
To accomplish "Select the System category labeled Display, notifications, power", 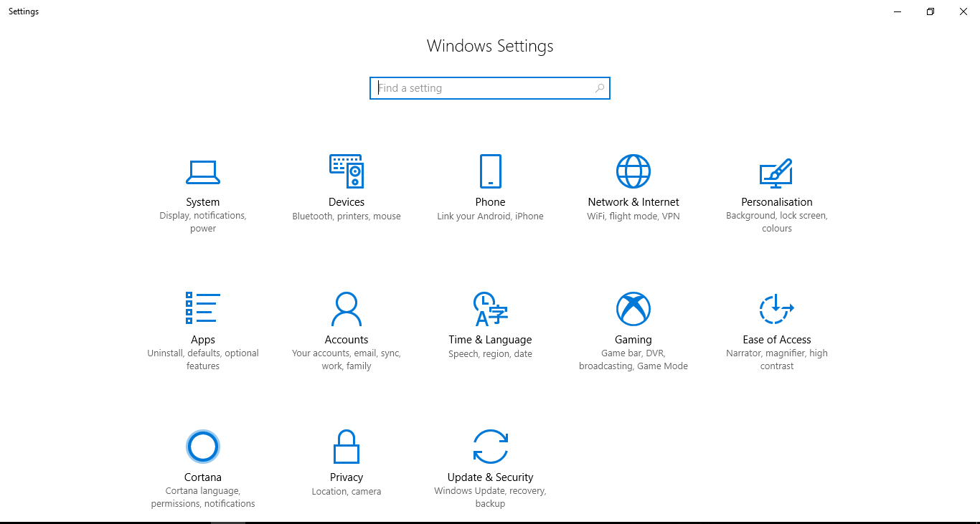I will (x=203, y=215).
